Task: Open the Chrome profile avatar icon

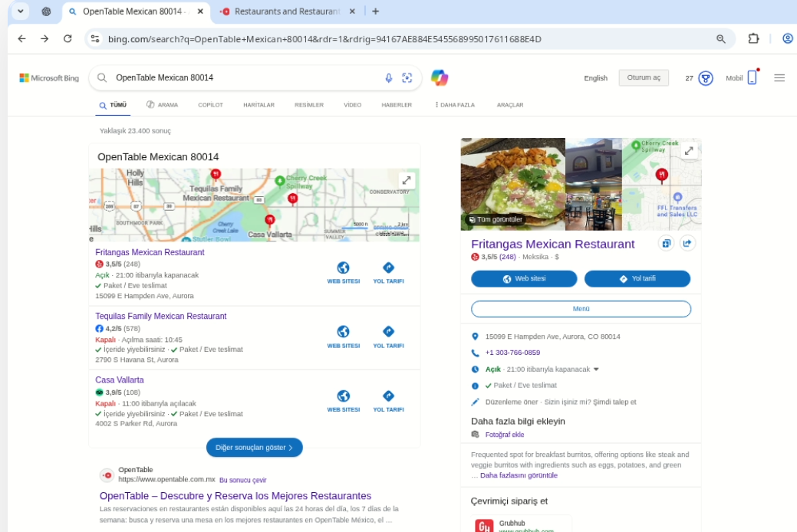Action: 787,38
